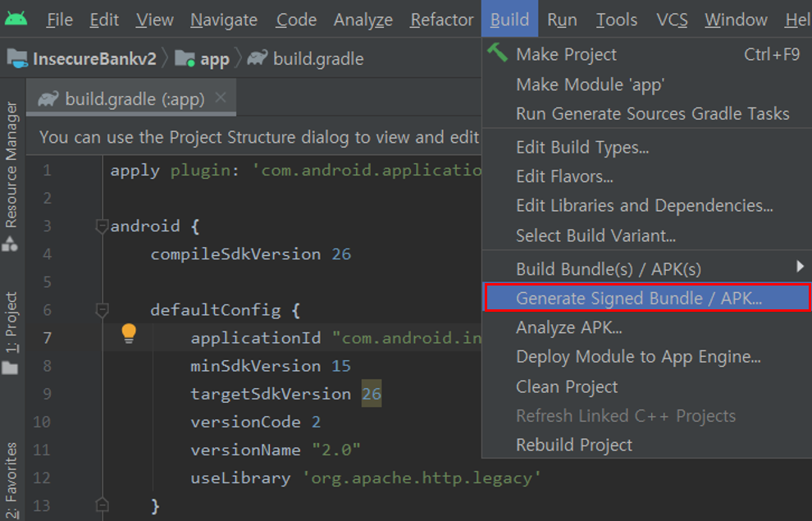Click the applicationId line text
The height and width of the screenshot is (521, 812).
coord(336,338)
